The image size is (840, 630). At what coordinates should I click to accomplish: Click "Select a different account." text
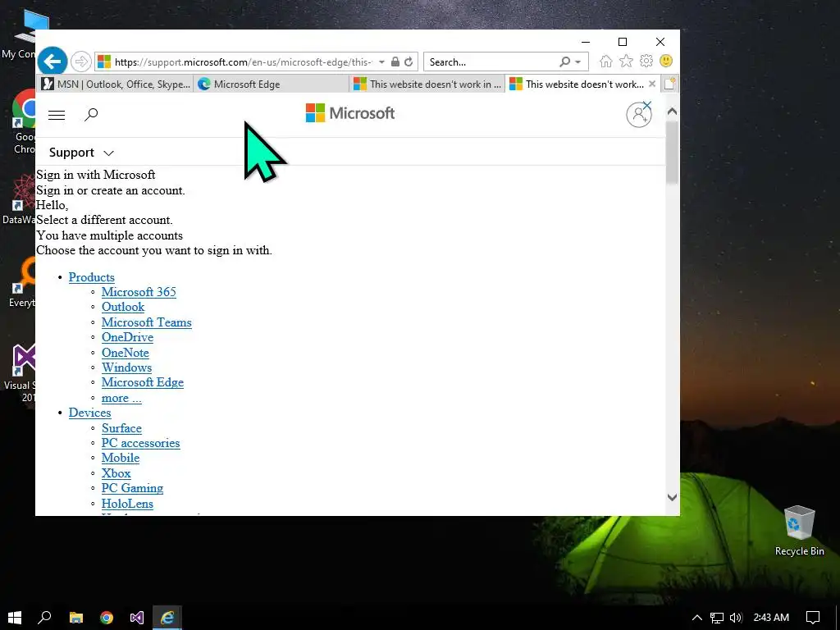click(104, 220)
